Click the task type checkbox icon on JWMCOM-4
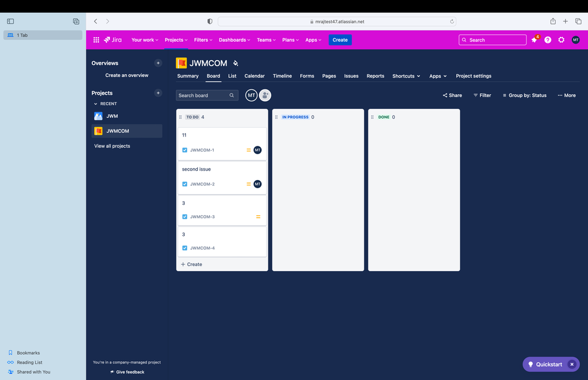 click(184, 248)
